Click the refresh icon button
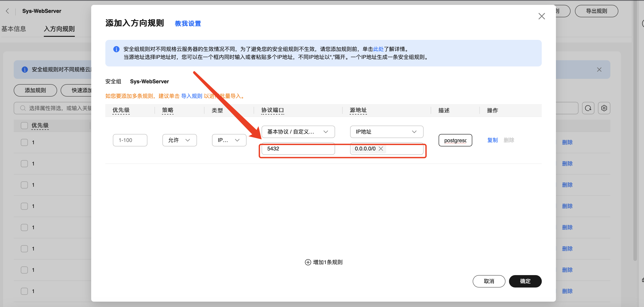644x307 pixels. pyautogui.click(x=588, y=108)
